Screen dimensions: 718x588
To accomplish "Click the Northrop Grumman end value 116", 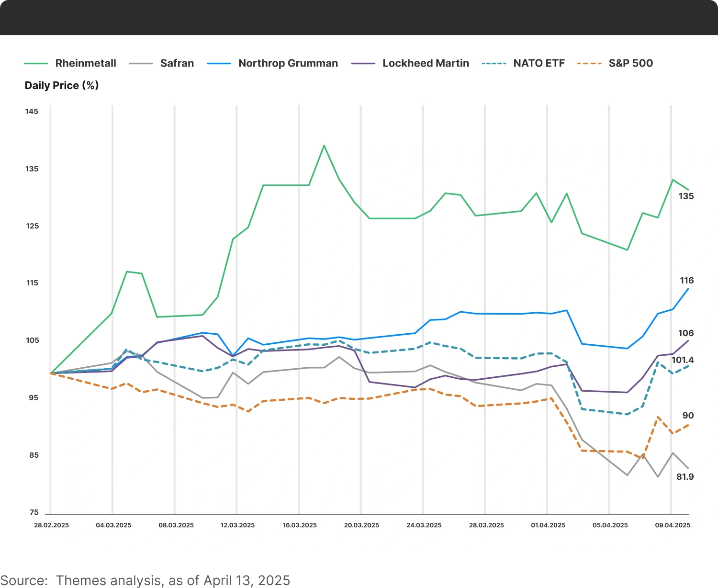I will (x=687, y=281).
